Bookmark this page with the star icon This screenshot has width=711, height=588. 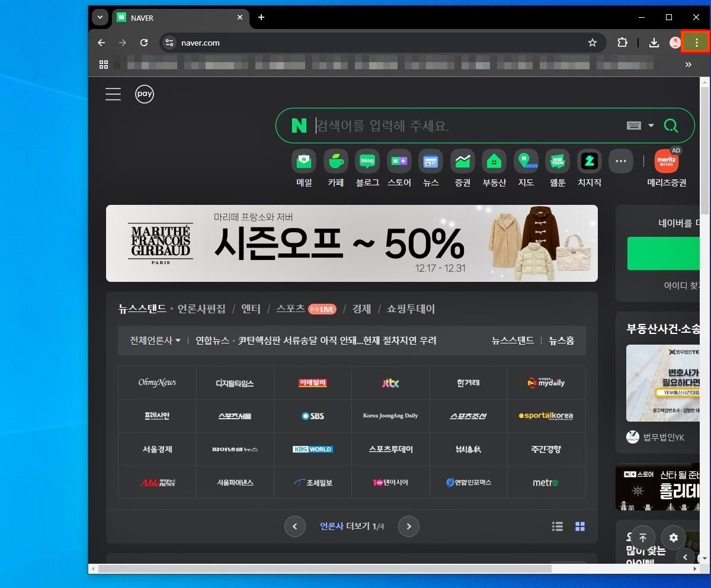pyautogui.click(x=592, y=43)
